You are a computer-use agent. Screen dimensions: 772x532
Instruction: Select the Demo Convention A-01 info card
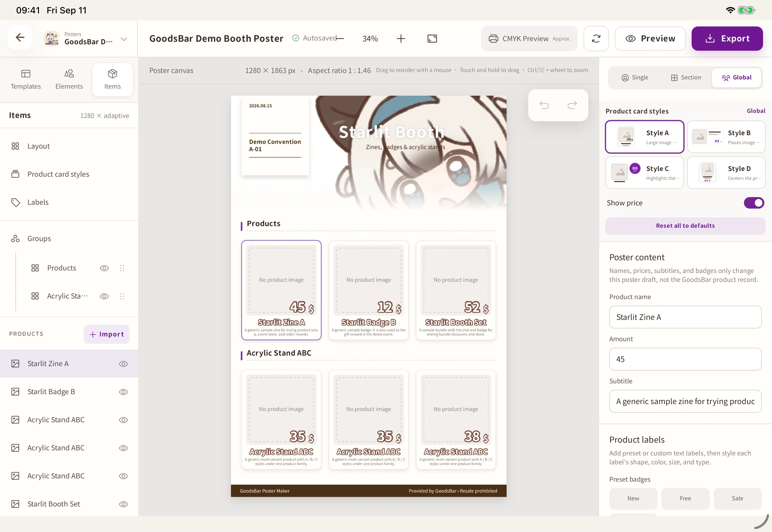tap(275, 135)
